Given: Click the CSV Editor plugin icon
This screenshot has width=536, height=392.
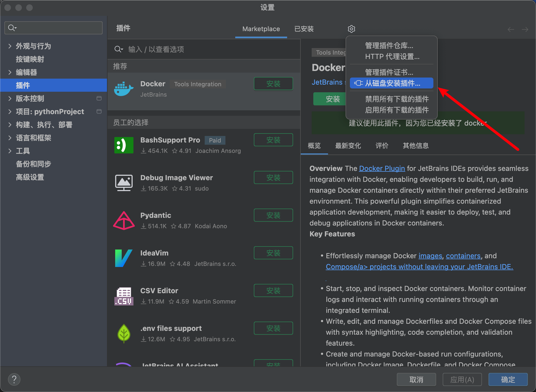Looking at the screenshot, I should click(x=124, y=296).
